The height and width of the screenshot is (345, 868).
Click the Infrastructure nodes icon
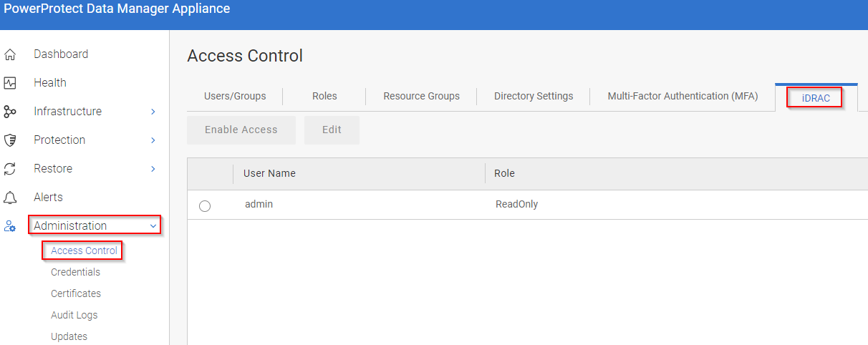10,112
